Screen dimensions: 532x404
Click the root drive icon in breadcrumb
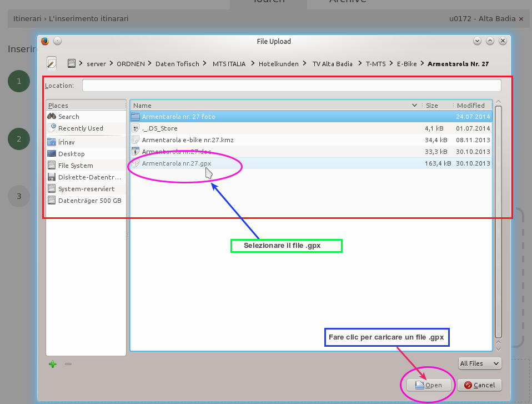[72, 63]
